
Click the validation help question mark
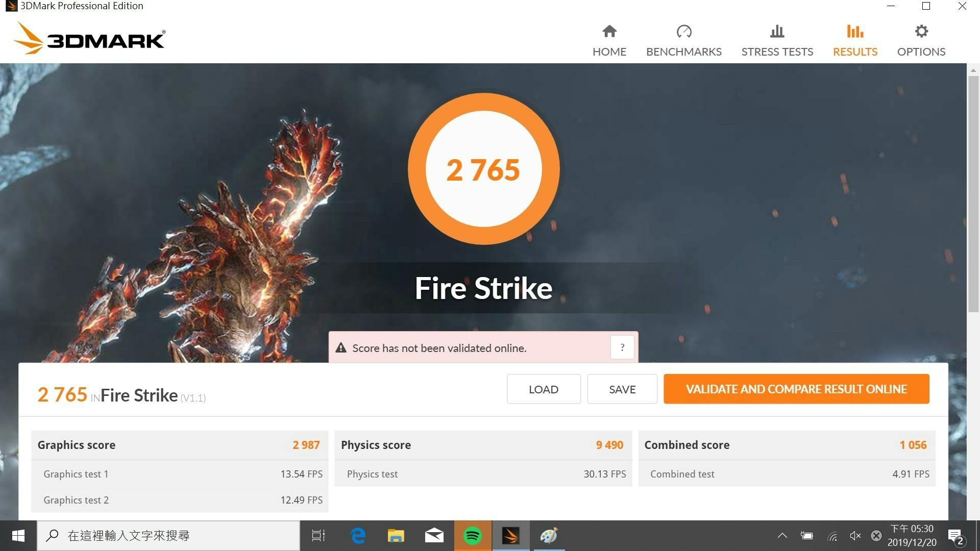pos(622,347)
